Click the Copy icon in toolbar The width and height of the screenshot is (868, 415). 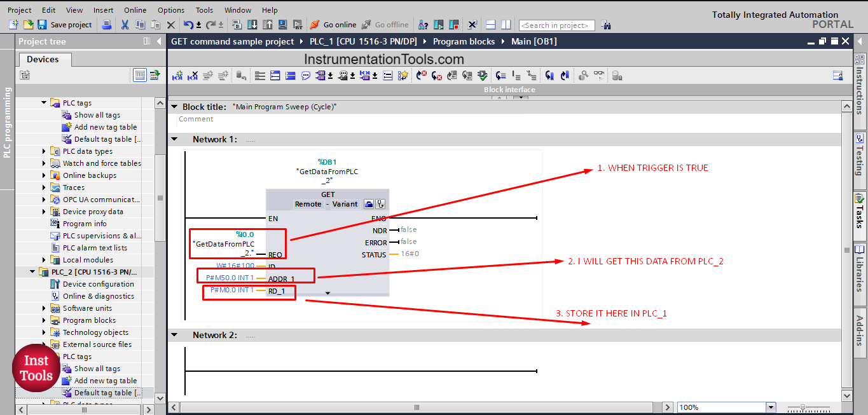coord(140,25)
